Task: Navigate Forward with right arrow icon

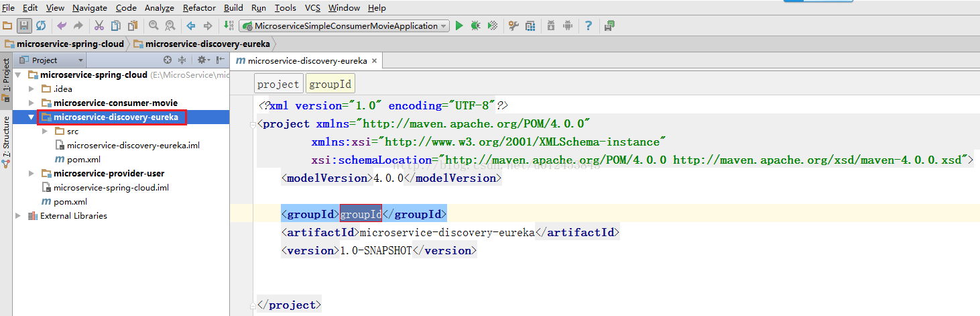Action: [x=208, y=25]
